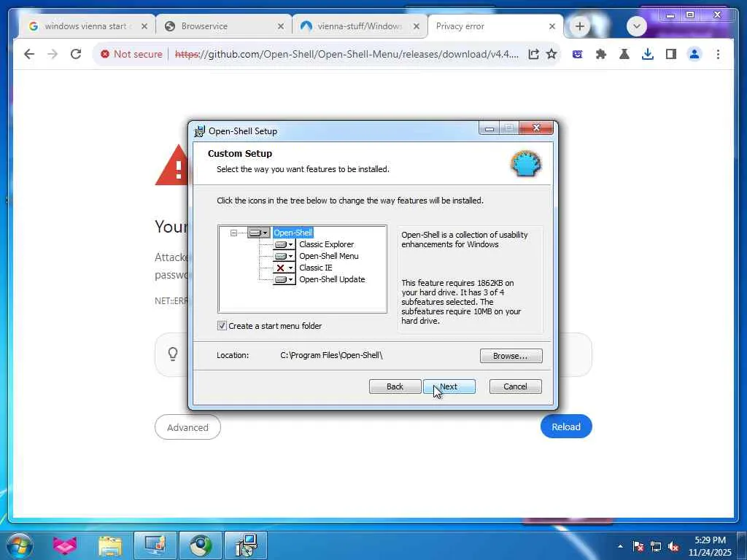Go Back in Open-Shell Setup

pos(395,386)
